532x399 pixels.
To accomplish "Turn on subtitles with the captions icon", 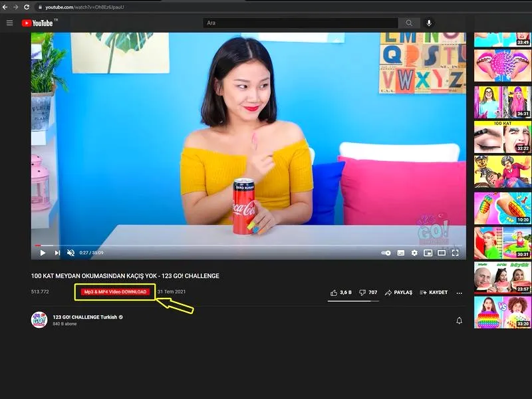I will click(401, 253).
